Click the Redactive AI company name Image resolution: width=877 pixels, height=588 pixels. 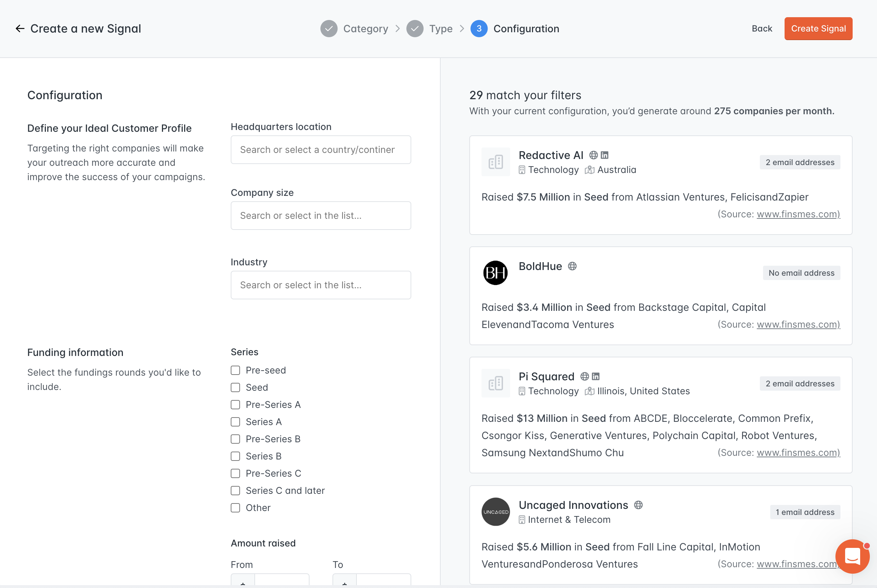pos(551,155)
